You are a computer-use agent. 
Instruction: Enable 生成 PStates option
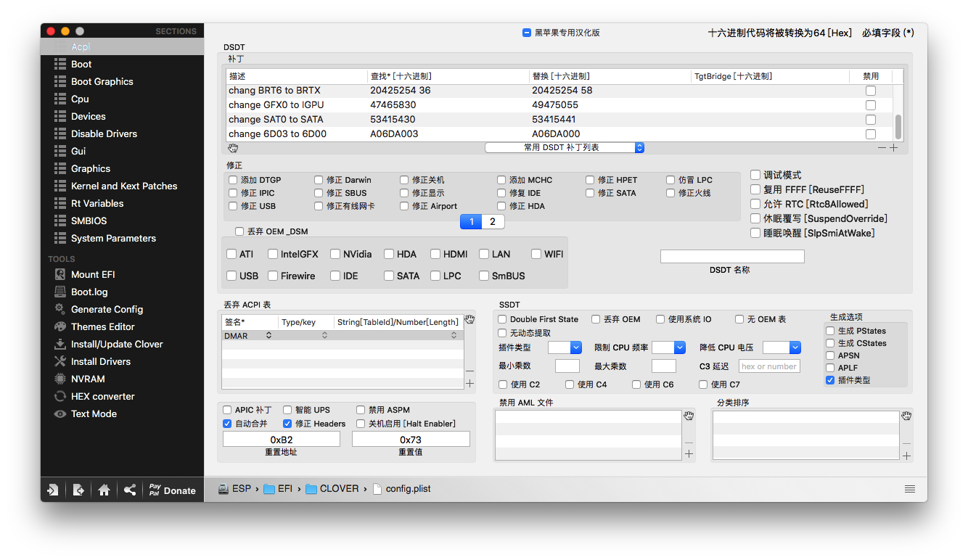tap(830, 331)
